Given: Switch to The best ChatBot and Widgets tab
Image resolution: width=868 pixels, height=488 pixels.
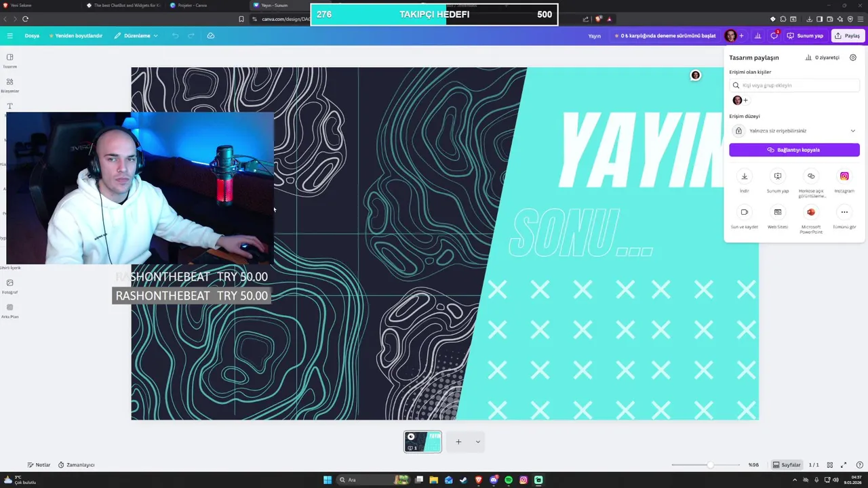Looking at the screenshot, I should pyautogui.click(x=124, y=5).
